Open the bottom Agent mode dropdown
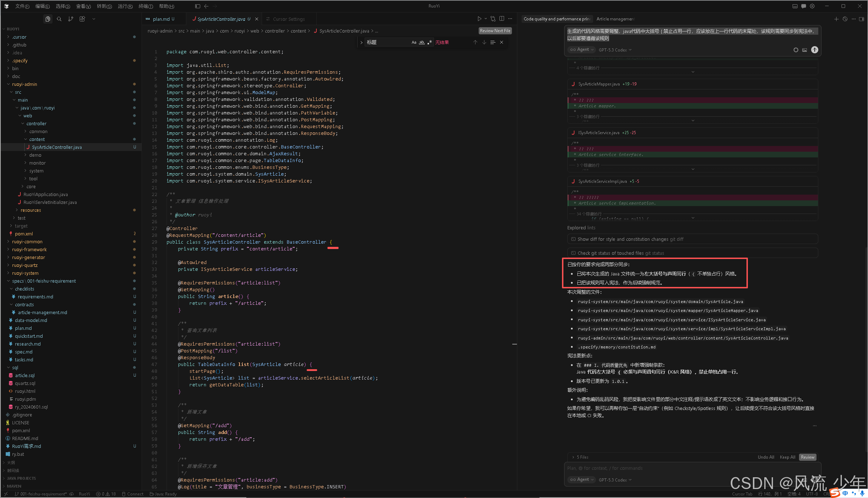The height and width of the screenshot is (498, 868). coord(582,480)
